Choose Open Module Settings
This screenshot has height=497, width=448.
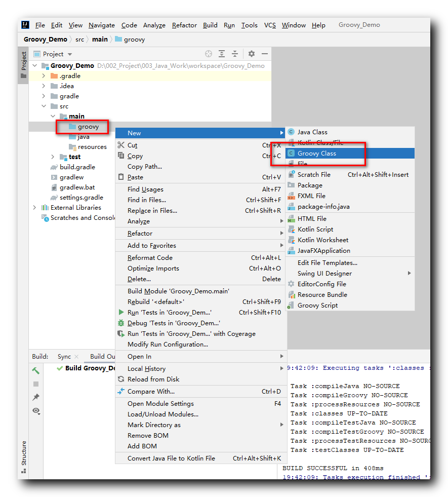(x=201, y=403)
